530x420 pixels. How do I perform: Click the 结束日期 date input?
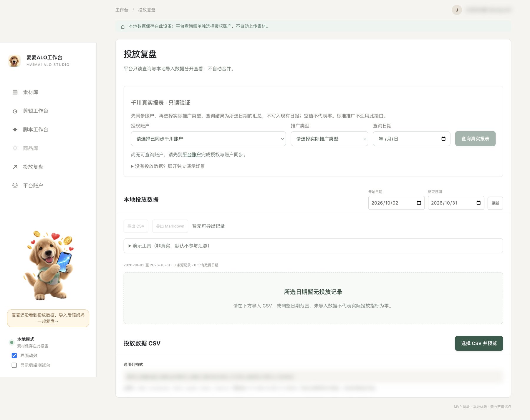point(456,203)
